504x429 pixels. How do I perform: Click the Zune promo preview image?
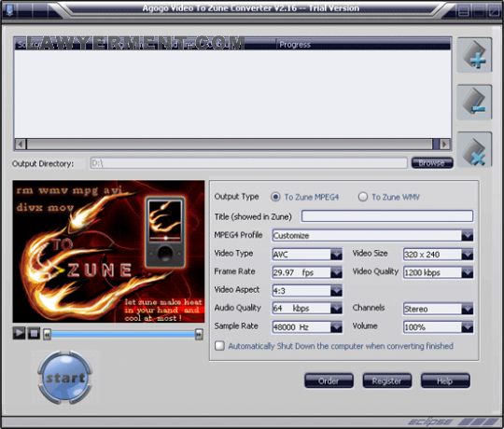[108, 252]
